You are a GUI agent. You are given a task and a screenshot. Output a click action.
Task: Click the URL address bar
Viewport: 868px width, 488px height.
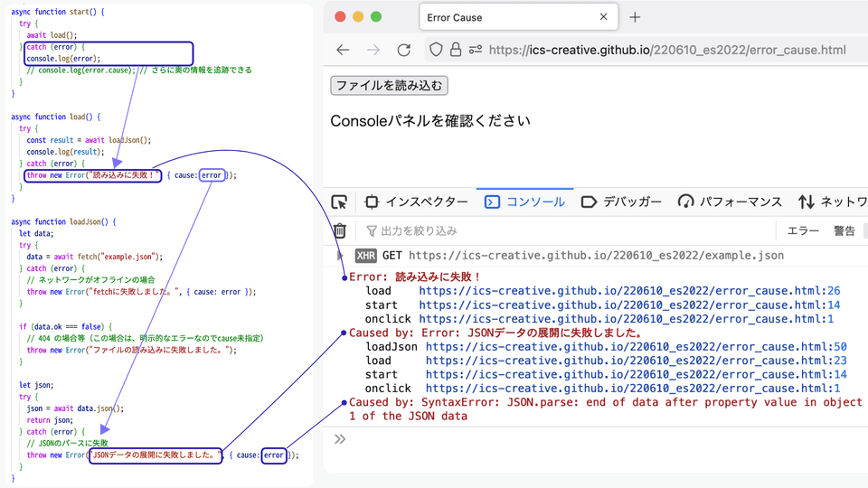click(x=667, y=51)
